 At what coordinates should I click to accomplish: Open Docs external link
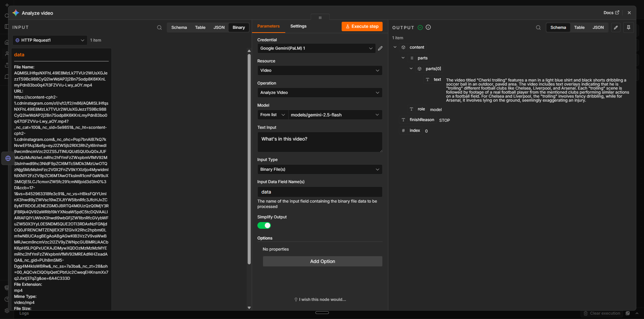click(x=611, y=13)
